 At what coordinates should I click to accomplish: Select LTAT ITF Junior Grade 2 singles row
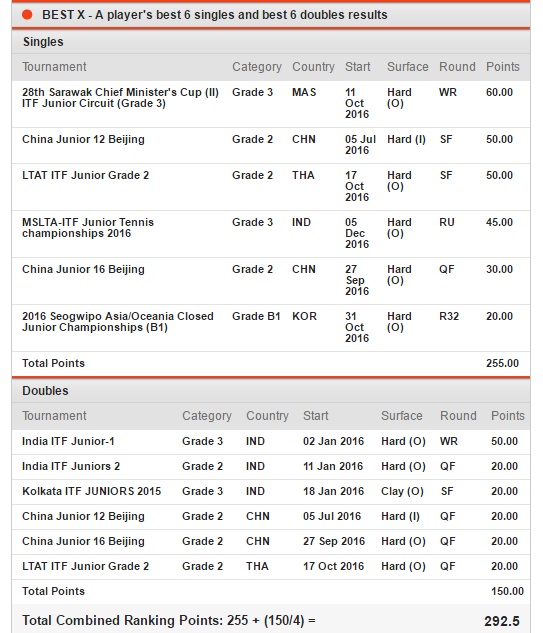pos(271,187)
